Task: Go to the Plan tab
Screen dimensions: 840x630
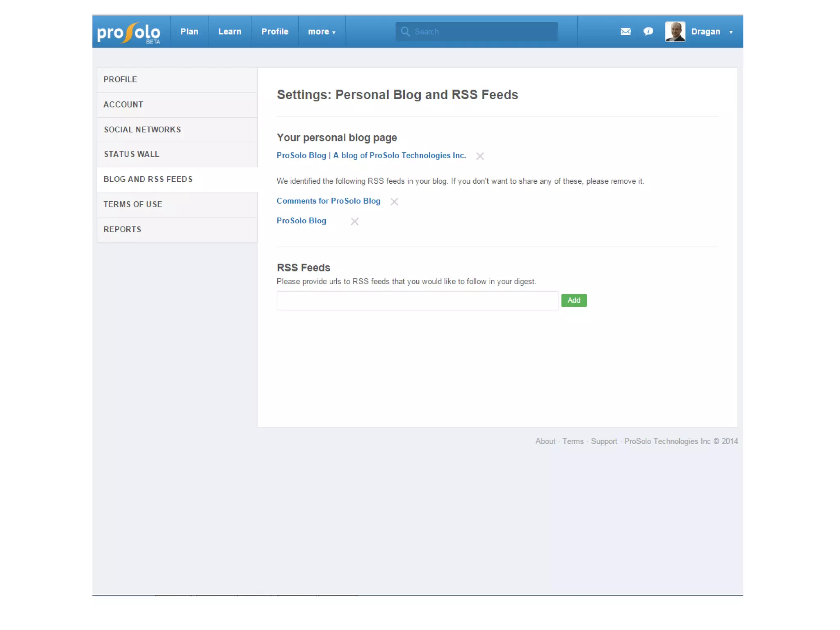Action: click(189, 32)
